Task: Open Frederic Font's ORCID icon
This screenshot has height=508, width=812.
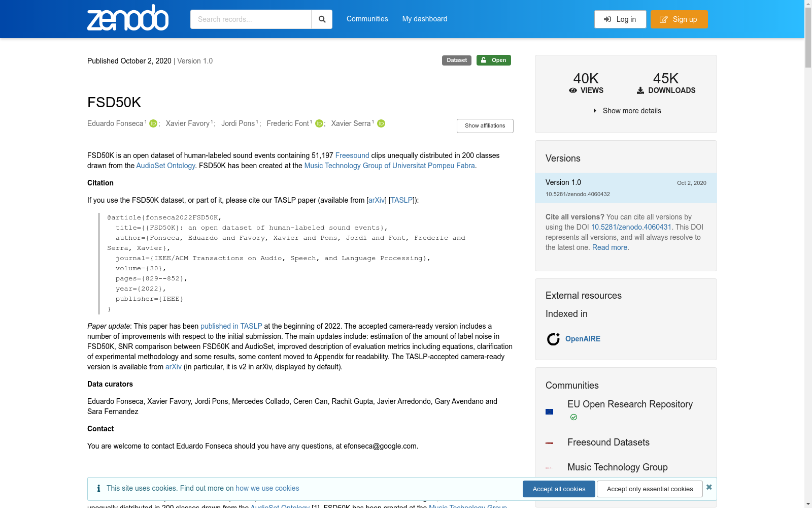Action: click(319, 123)
